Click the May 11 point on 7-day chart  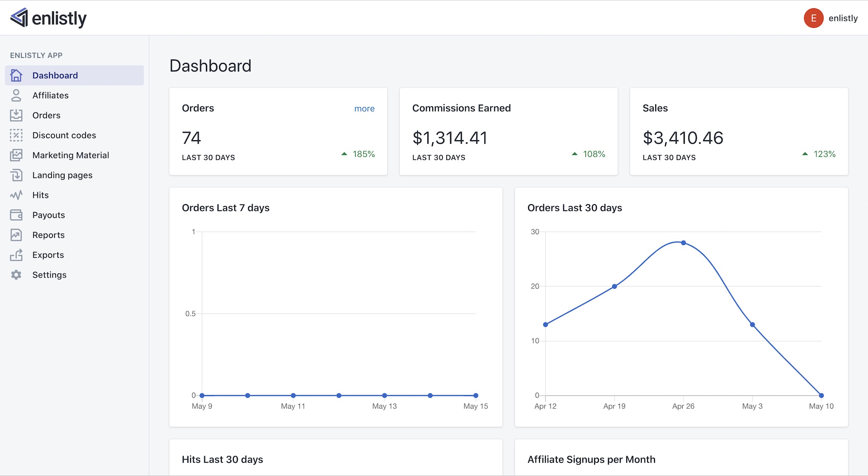(293, 395)
